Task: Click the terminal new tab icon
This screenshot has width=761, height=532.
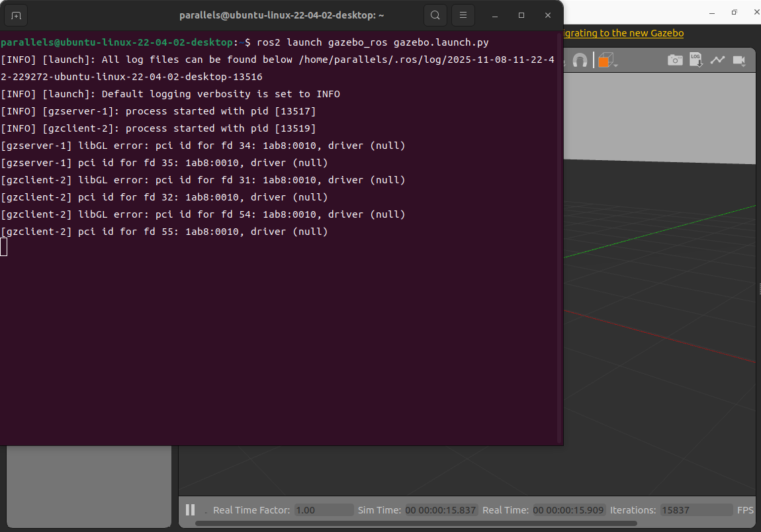Action: (x=16, y=15)
